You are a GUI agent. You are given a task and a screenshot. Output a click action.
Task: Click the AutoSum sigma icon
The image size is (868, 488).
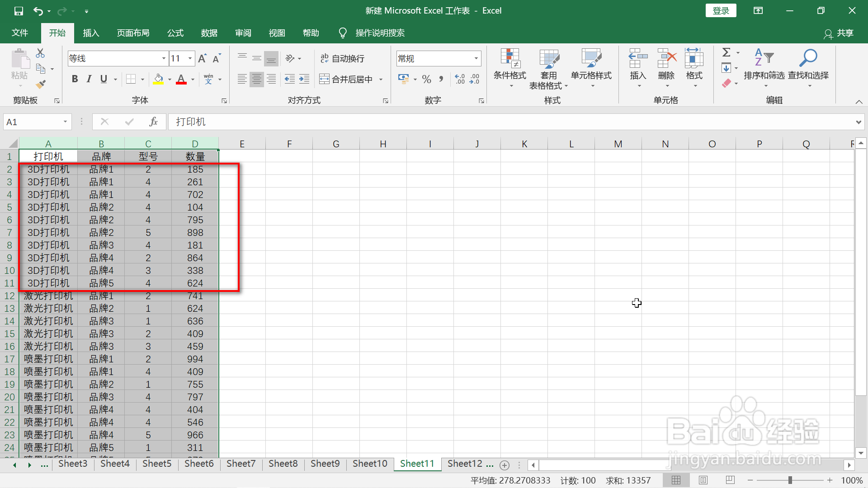(727, 52)
